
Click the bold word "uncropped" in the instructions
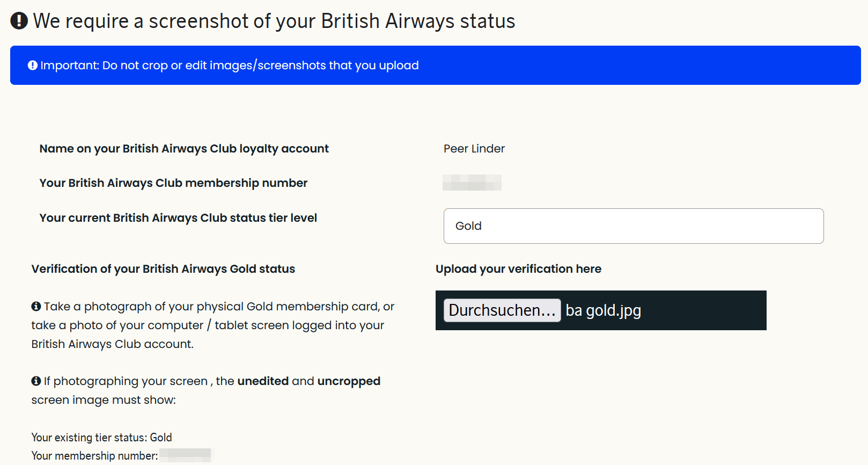tap(349, 381)
